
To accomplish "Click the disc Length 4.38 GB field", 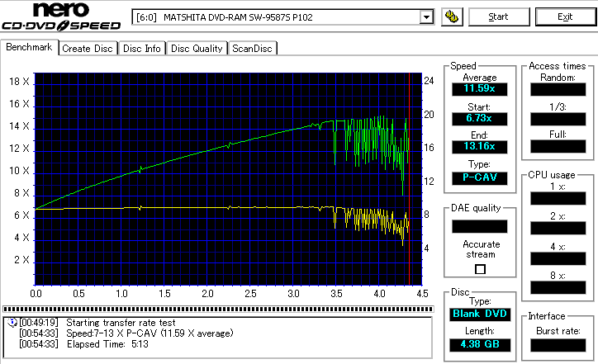I will click(x=479, y=343).
